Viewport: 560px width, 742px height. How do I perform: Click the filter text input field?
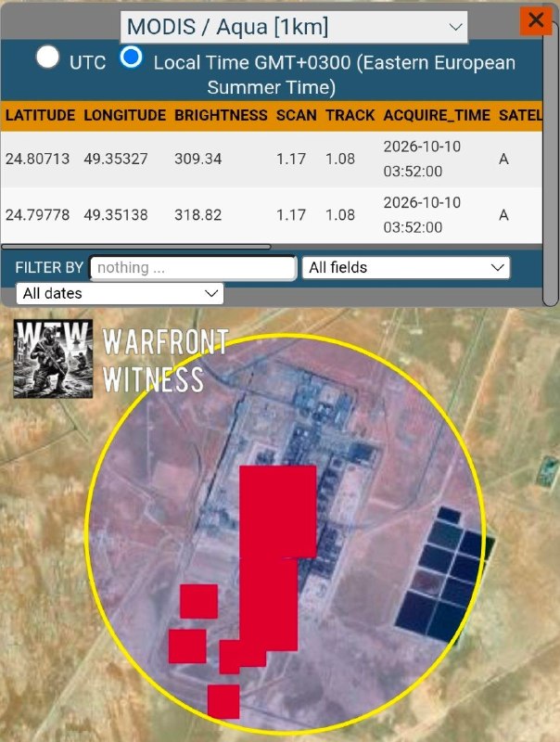coord(193,268)
